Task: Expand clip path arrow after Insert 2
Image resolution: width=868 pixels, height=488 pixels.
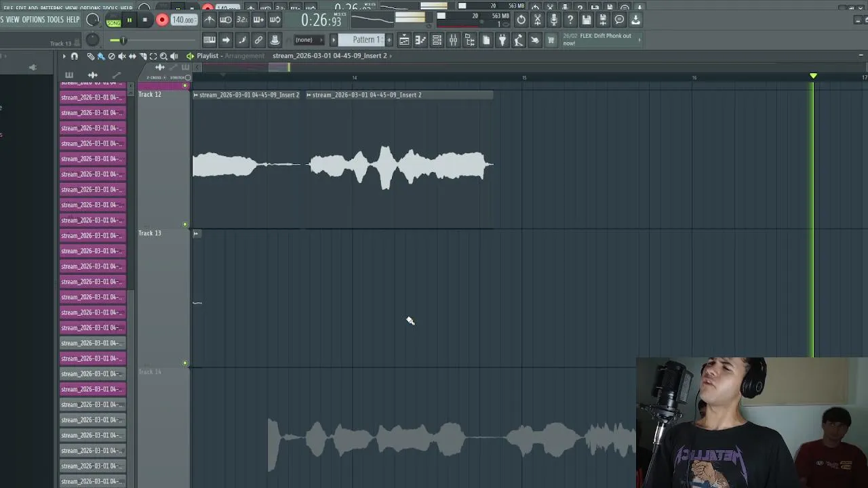Action: click(392, 56)
